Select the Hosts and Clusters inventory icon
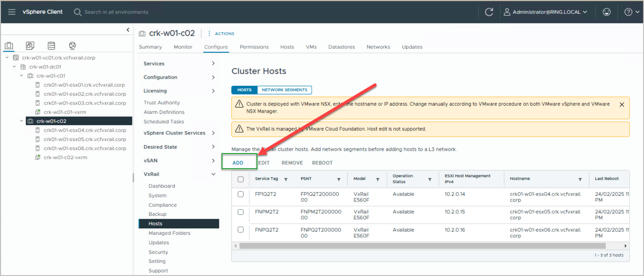This screenshot has height=276, width=644. click(x=9, y=46)
